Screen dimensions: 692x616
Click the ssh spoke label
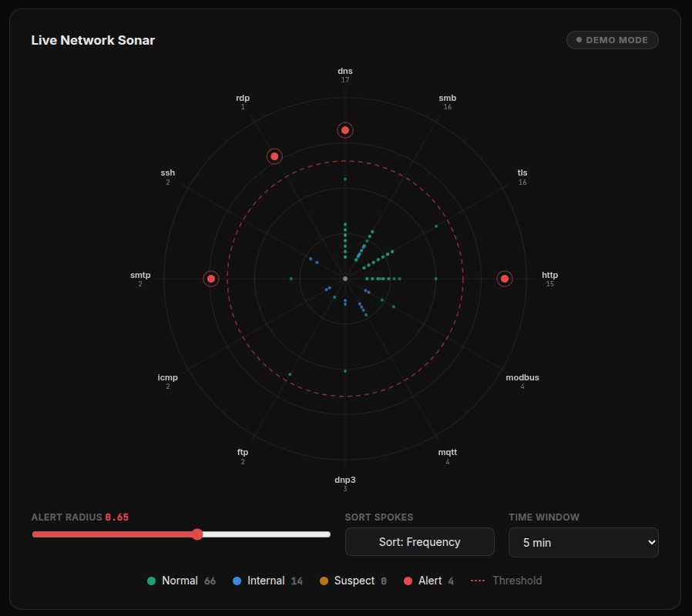pyautogui.click(x=168, y=172)
